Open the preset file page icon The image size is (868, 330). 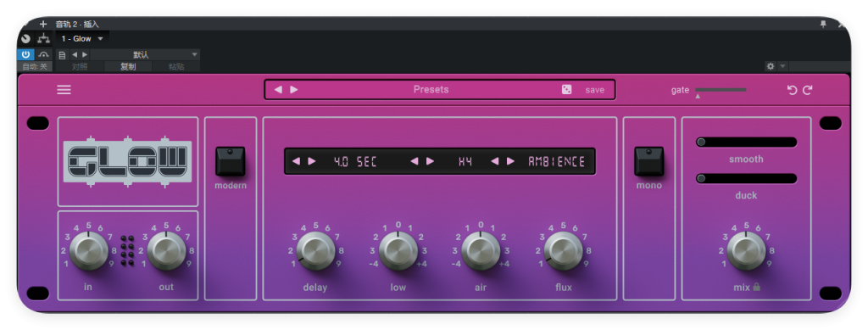click(x=62, y=55)
